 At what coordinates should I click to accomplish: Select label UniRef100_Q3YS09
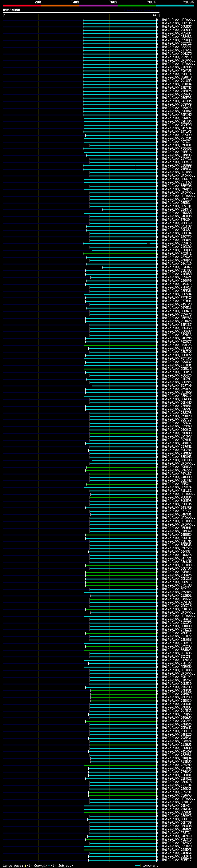coord(176,257)
